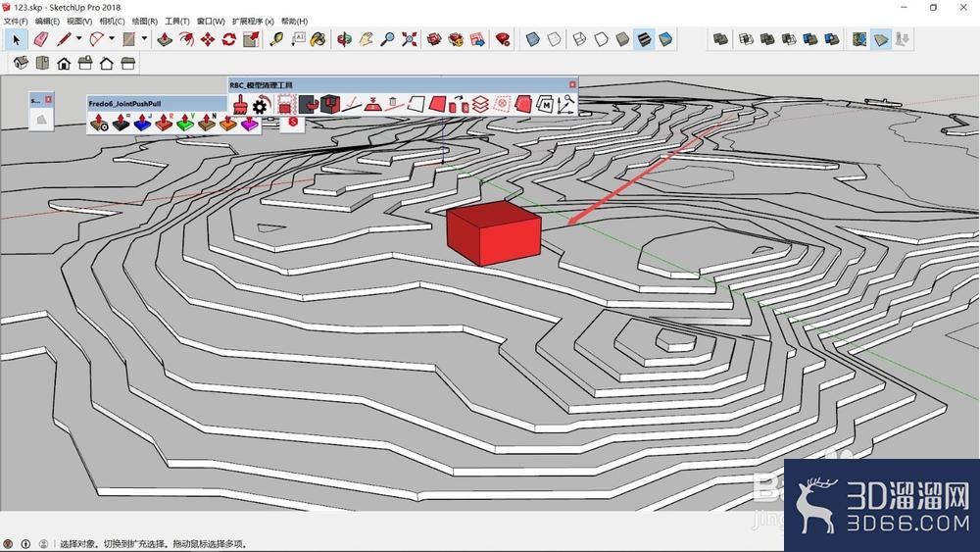Screen dimensions: 980x552
Task: Select the Tape Measure tool
Action: 276,39
